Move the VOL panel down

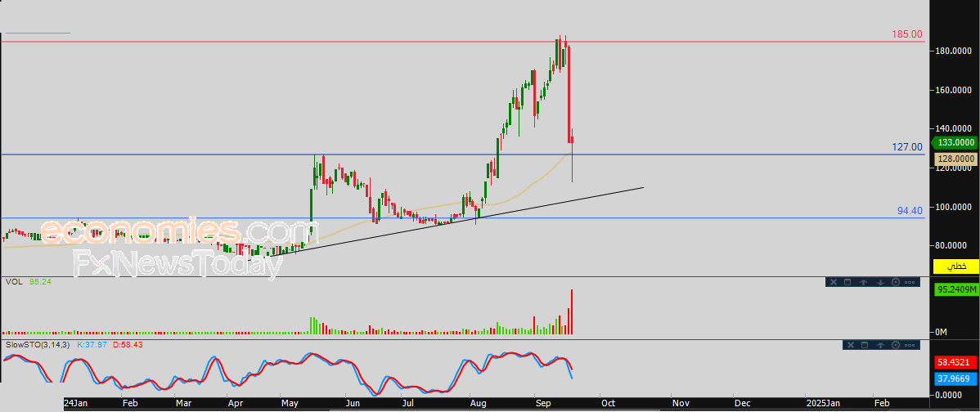coord(881,282)
